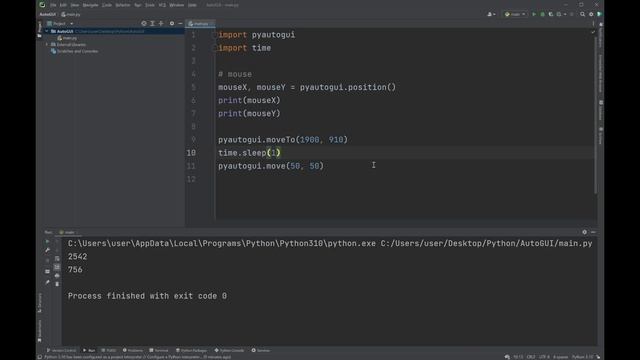Open IDE settings gear in top toolbar
The width and height of the screenshot is (640, 360).
[591, 14]
